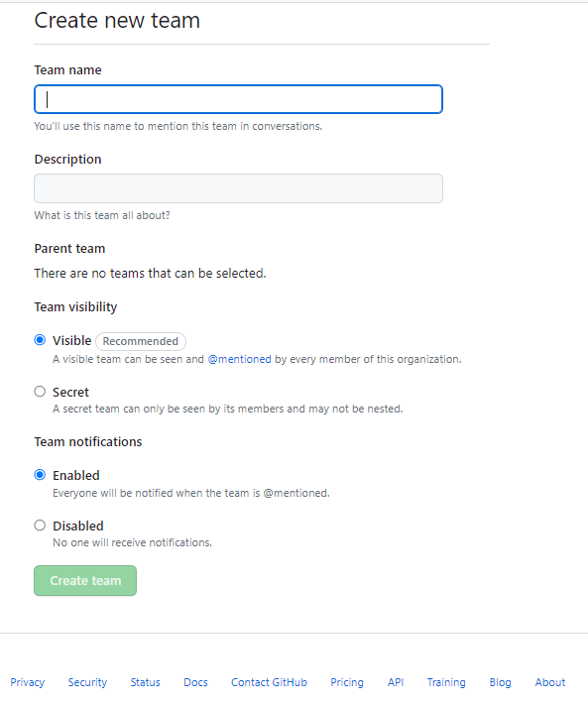Go to the Status footer link
Image resolution: width=588 pixels, height=706 pixels.
(x=145, y=682)
